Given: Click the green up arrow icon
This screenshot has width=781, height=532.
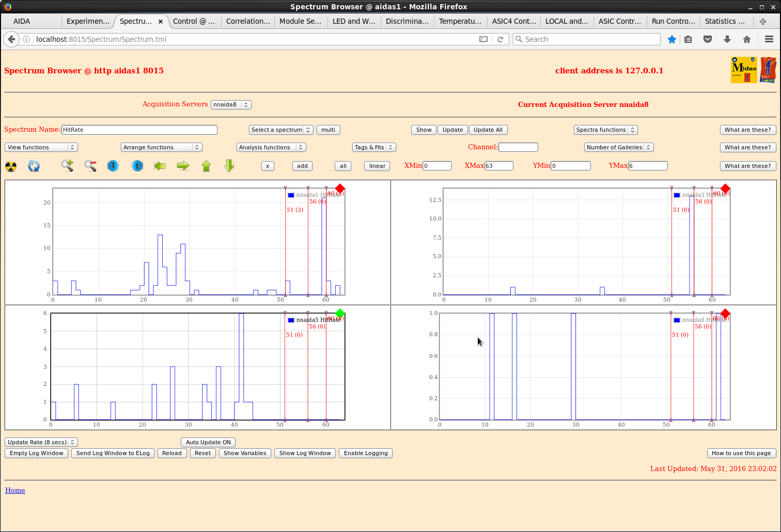Looking at the screenshot, I should [x=206, y=166].
